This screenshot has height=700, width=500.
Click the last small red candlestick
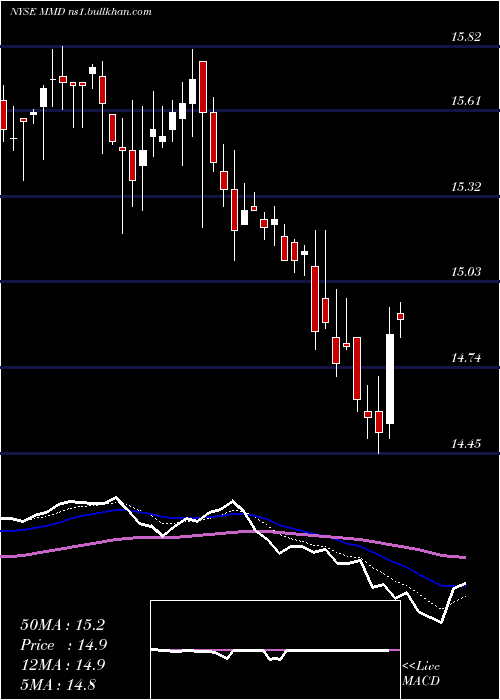[x=400, y=317]
